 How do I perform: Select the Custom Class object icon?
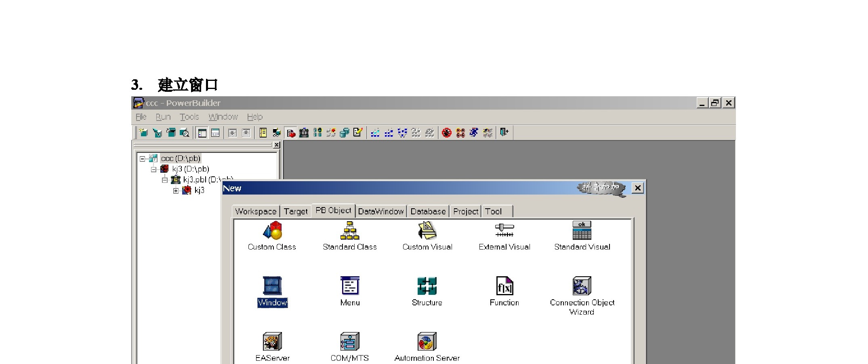tap(272, 231)
